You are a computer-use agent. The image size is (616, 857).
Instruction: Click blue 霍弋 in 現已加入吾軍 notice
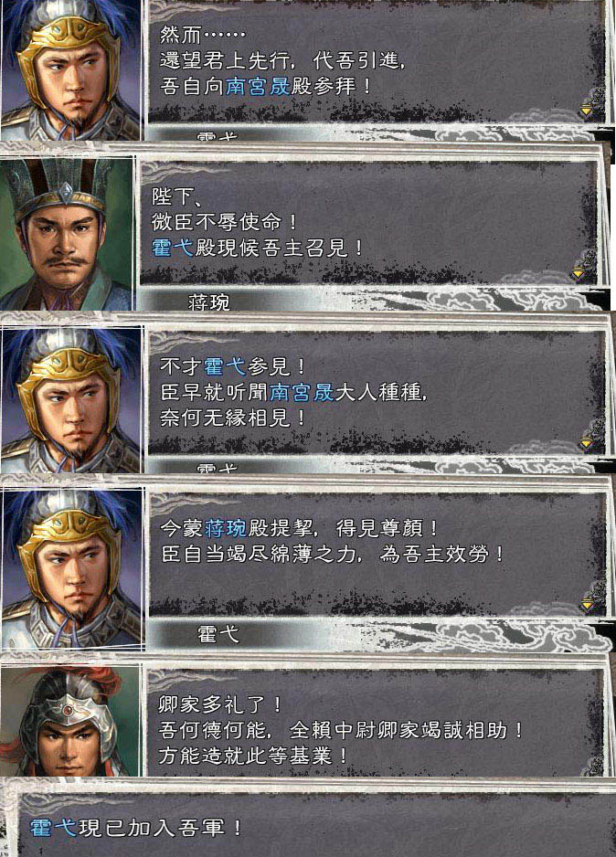click(53, 828)
